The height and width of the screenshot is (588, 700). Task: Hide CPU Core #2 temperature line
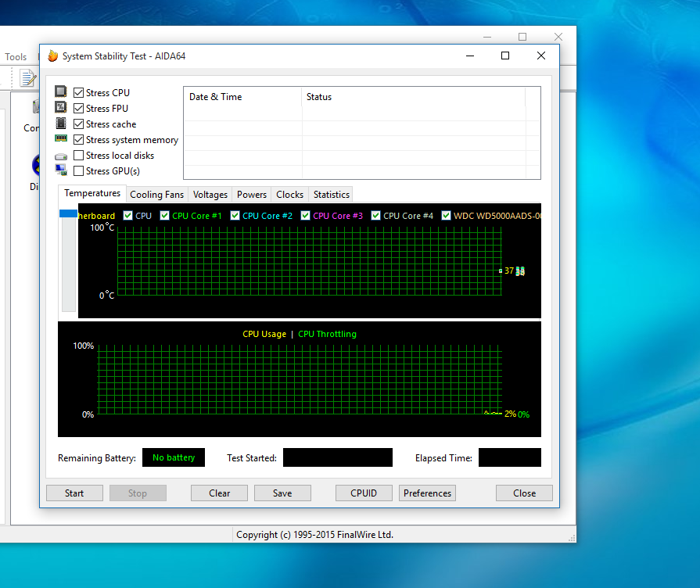click(x=235, y=216)
